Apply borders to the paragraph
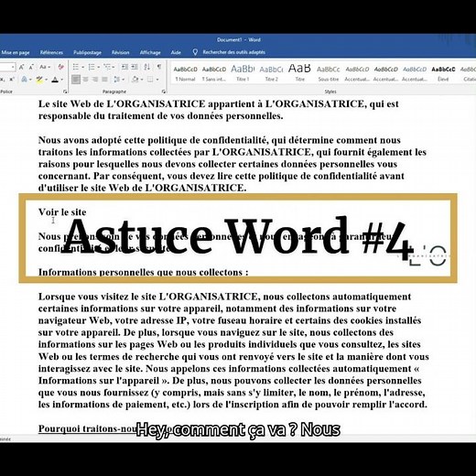This screenshot has width=476, height=476. 150,80
